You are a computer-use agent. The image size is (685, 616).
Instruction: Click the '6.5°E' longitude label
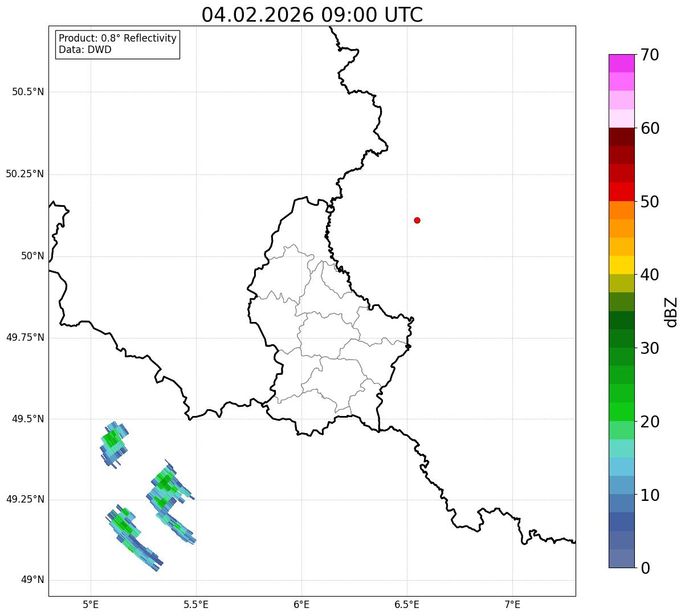click(x=407, y=604)
